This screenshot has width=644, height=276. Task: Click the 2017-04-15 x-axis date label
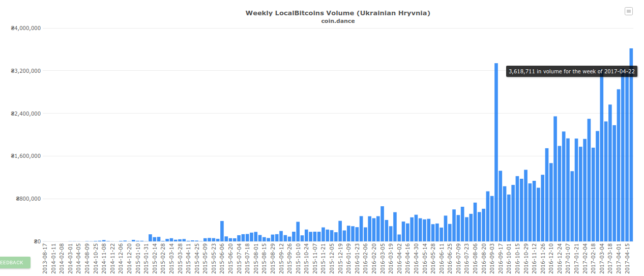[627, 259]
